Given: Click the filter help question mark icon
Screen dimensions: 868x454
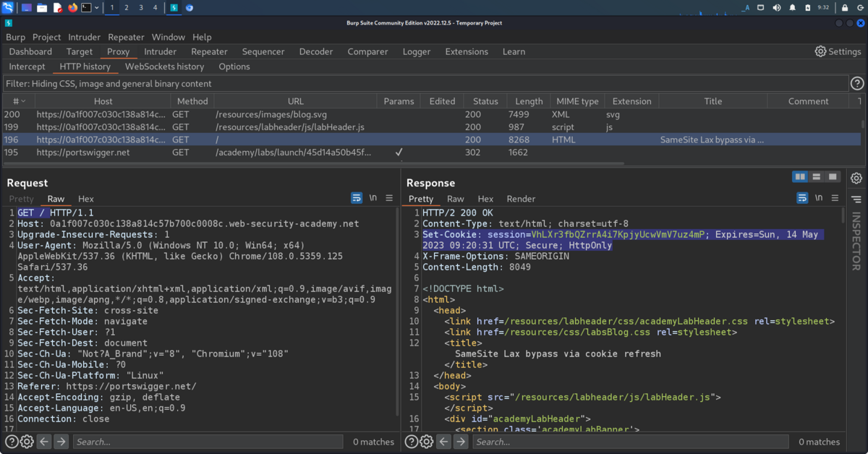Looking at the screenshot, I should 856,83.
